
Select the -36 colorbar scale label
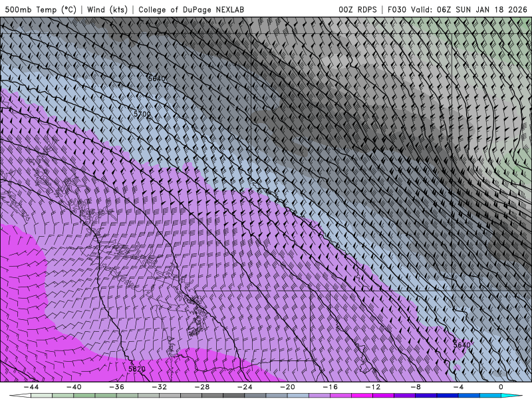[117, 387]
